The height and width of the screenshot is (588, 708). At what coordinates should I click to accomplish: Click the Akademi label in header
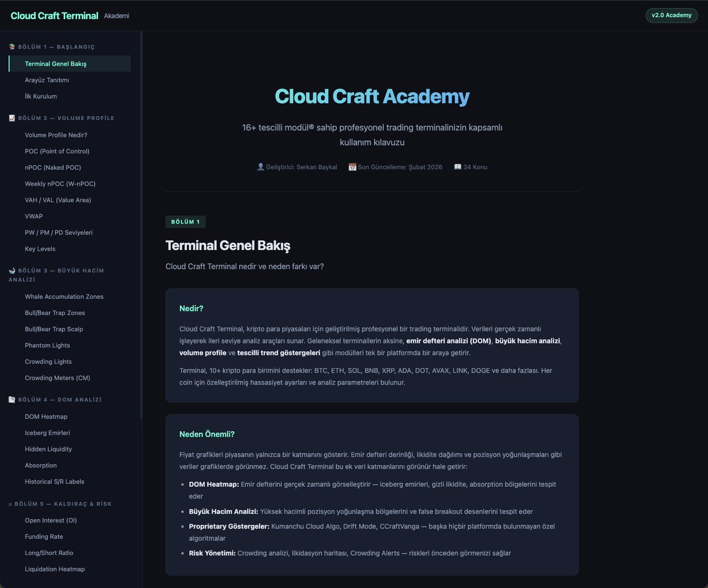116,16
